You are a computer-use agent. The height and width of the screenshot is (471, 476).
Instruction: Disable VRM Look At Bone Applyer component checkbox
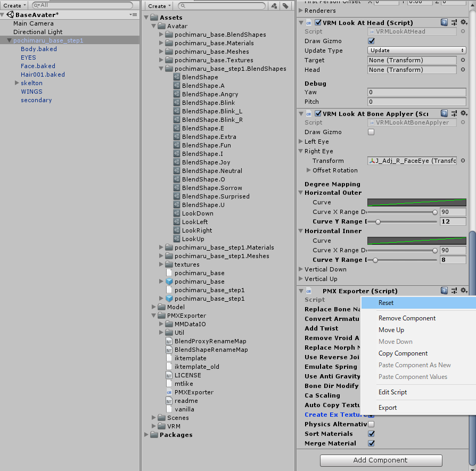[318, 113]
